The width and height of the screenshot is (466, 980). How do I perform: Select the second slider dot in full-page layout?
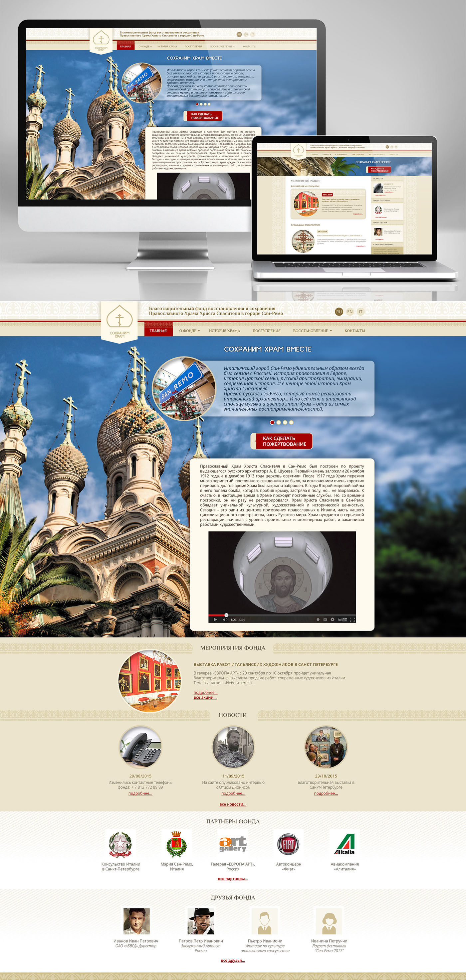pyautogui.click(x=279, y=422)
